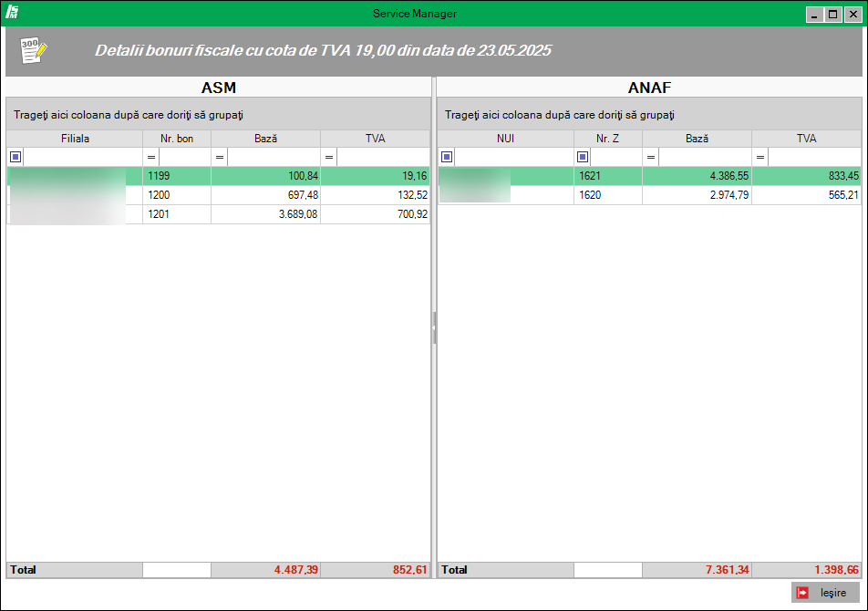Maximize the Service Manager window
This screenshot has height=611, width=868.
[x=832, y=15]
